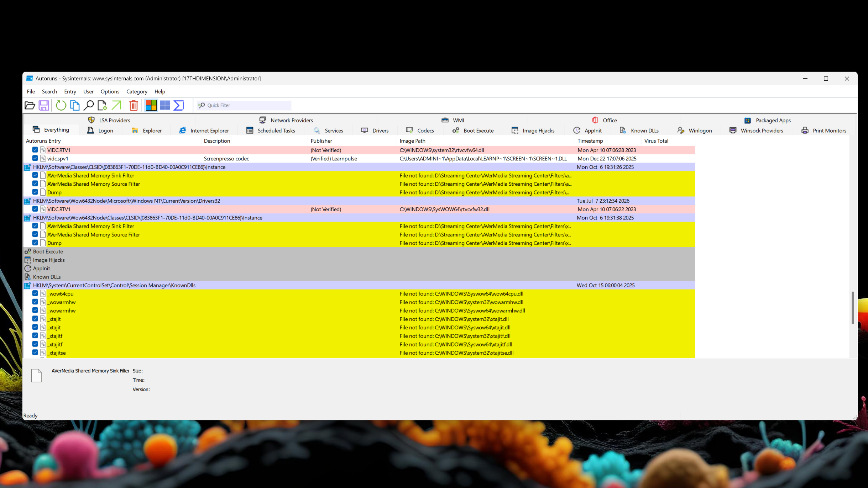Open the Search menu
The height and width of the screenshot is (488, 868).
pyautogui.click(x=49, y=91)
